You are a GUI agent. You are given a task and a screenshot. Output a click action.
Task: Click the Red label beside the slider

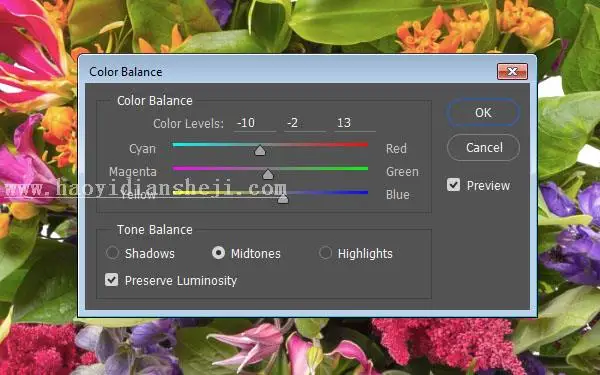coord(396,148)
